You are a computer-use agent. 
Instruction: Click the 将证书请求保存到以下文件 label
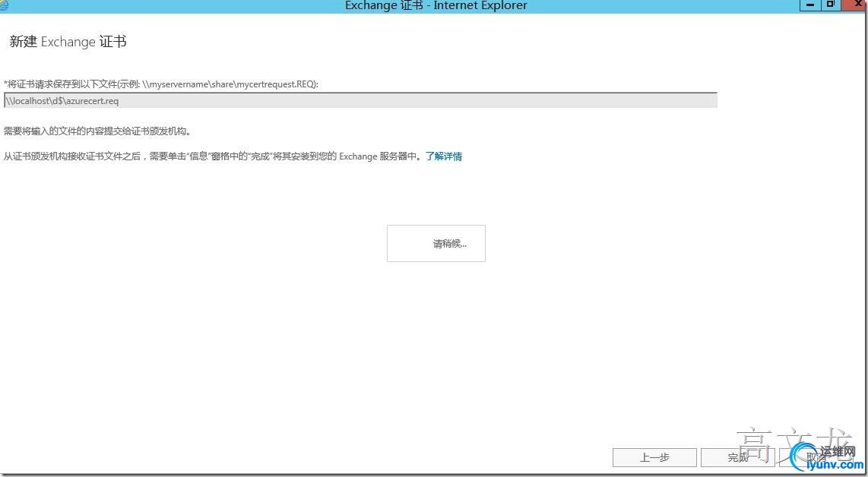point(161,84)
